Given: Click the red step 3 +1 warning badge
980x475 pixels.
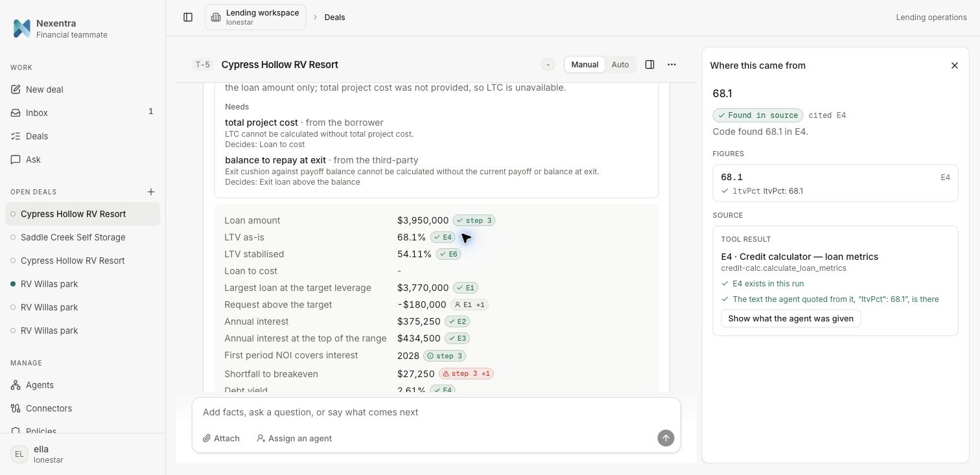Looking at the screenshot, I should point(466,374).
